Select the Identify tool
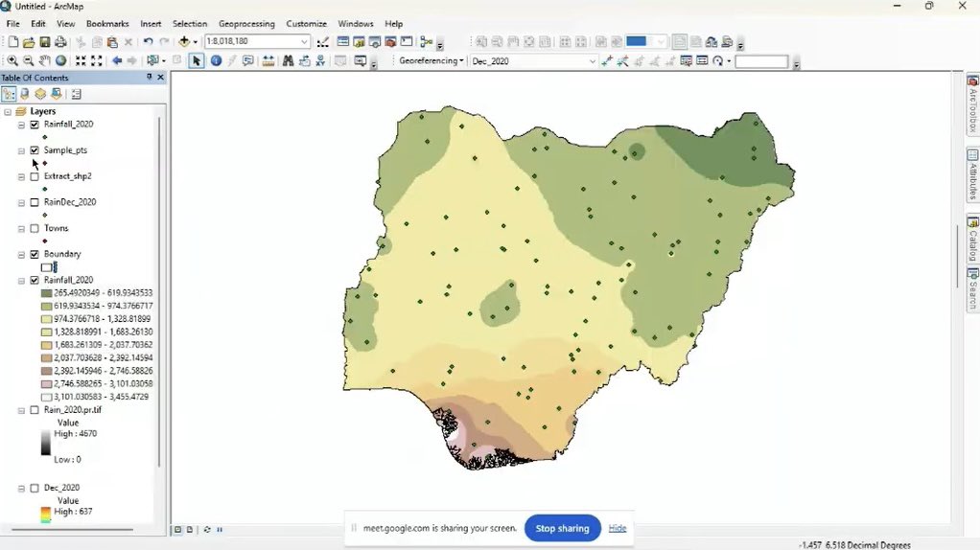This screenshot has width=980, height=550. 217,60
